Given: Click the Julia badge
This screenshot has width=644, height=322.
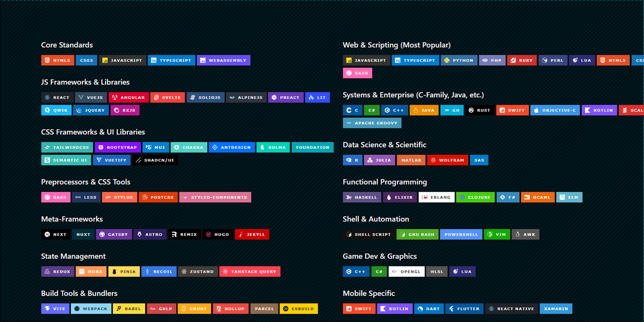Looking at the screenshot, I should coord(379,160).
